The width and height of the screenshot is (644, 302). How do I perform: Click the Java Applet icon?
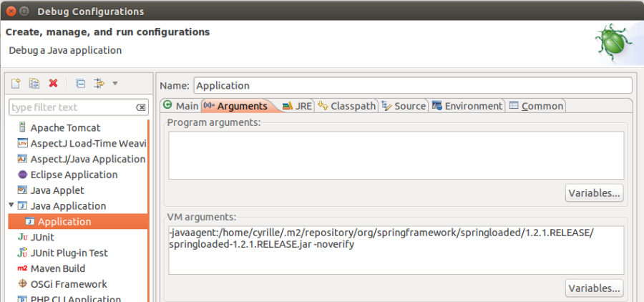[x=22, y=190]
